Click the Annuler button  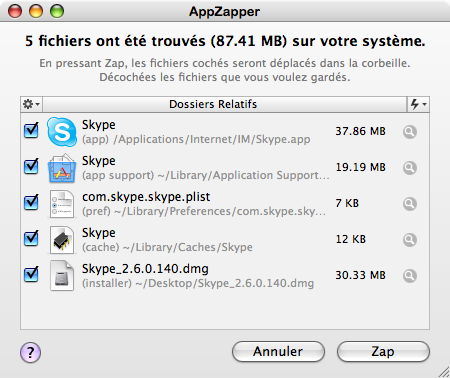(278, 352)
